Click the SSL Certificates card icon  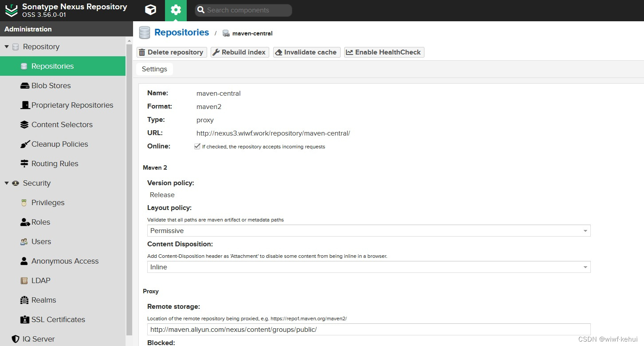(x=25, y=319)
